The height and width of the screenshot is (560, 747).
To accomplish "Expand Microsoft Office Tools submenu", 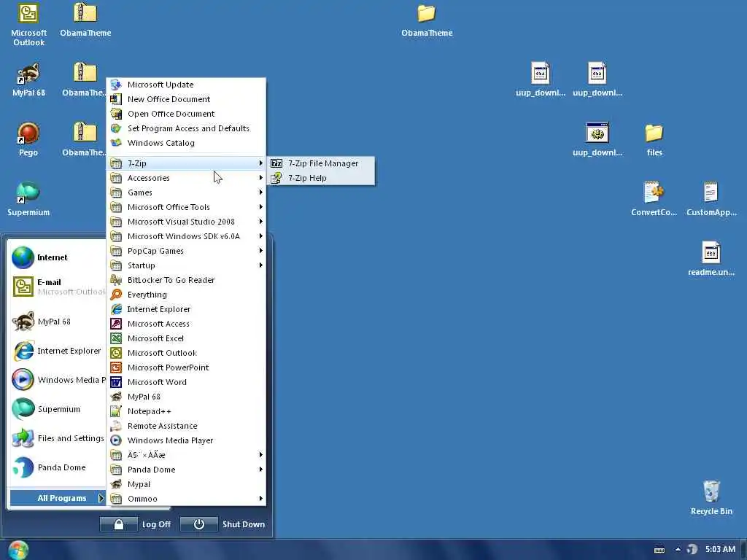I will pos(186,207).
